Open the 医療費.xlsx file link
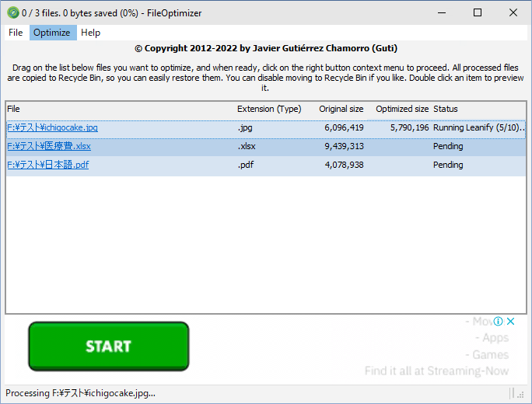 49,146
